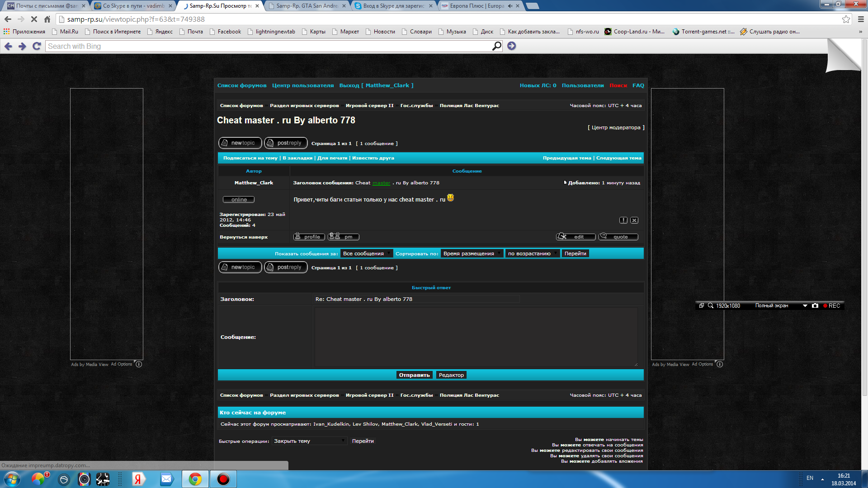Open 'Центр пользователя' menu link

click(x=302, y=85)
